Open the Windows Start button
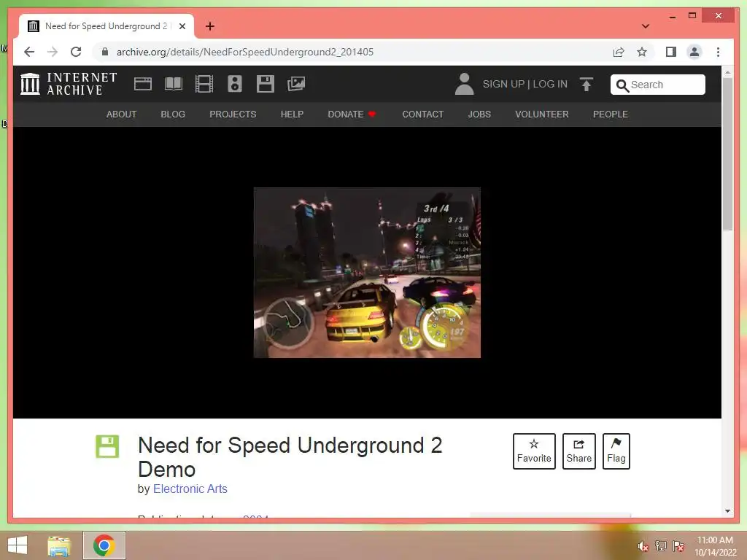Screen dimensions: 747x560 click(x=18, y=545)
